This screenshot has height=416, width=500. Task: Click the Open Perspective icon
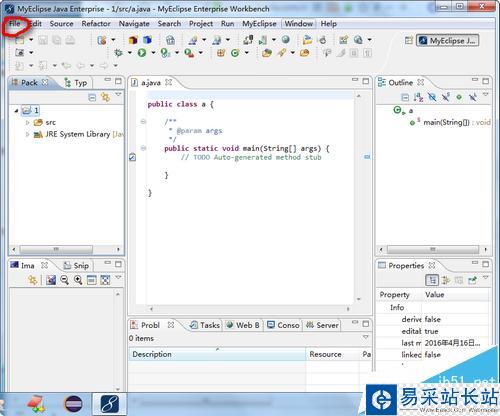click(x=409, y=41)
